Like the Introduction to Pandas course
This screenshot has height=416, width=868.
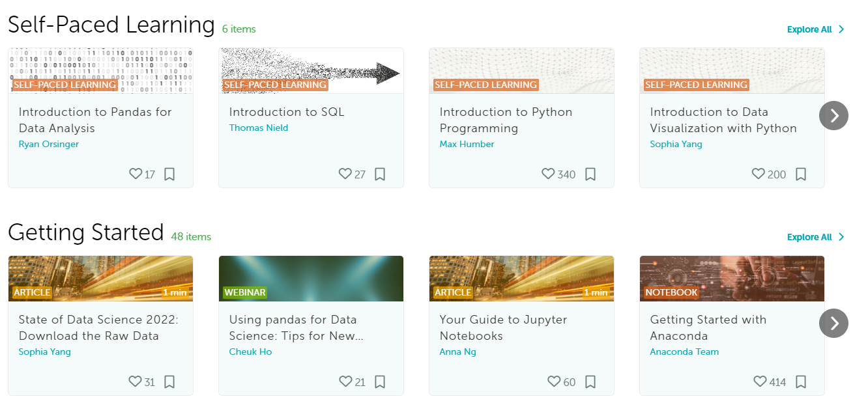pos(136,174)
